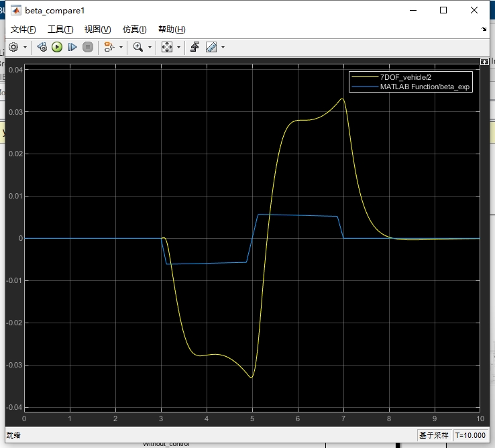This screenshot has width=495, height=448.
Task: Click the blue legend line swatch
Action: (365, 87)
